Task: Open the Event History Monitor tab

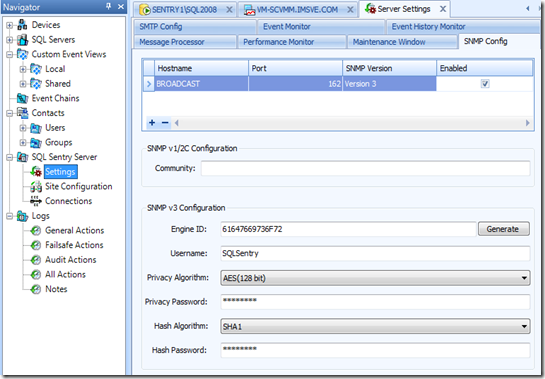Action: 463,26
